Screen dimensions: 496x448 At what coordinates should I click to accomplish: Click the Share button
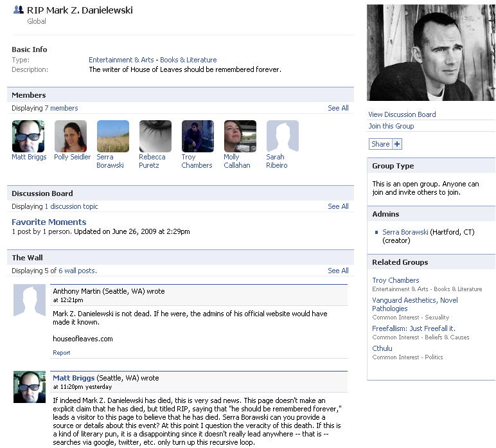[x=380, y=144]
